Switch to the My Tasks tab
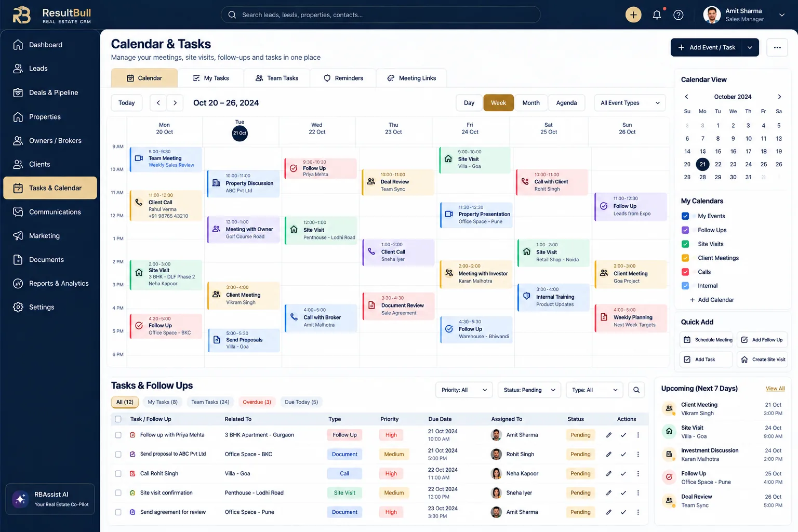The width and height of the screenshot is (798, 532). (211, 78)
